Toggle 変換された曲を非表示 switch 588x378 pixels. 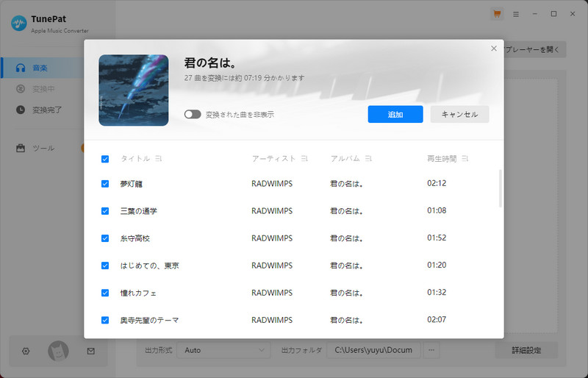tap(193, 114)
